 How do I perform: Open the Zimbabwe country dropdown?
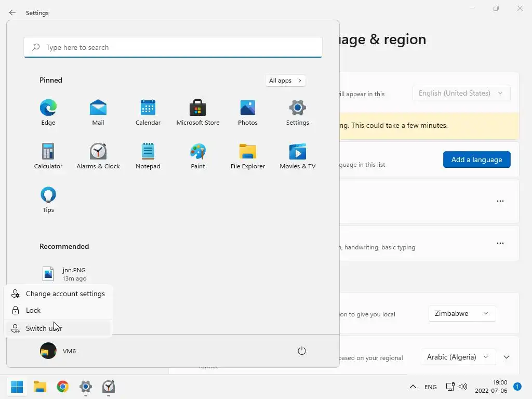tap(462, 313)
